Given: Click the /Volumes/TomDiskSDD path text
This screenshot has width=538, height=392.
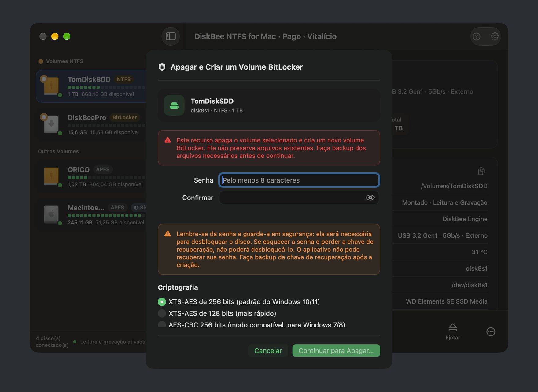Looking at the screenshot, I should 454,186.
